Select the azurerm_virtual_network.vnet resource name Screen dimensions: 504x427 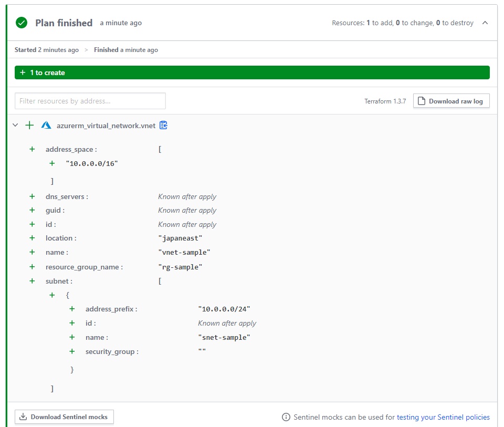[x=106, y=126]
